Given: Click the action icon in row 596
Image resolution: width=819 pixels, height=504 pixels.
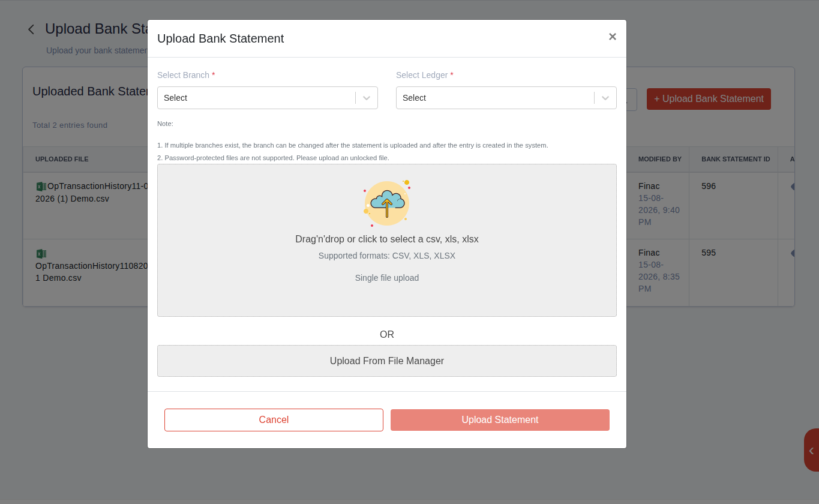Looking at the screenshot, I should tap(793, 187).
